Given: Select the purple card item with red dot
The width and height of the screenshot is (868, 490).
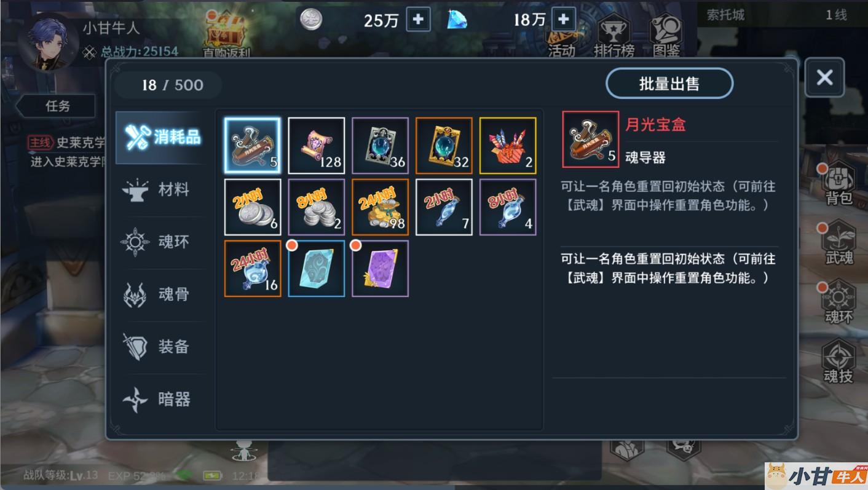Looking at the screenshot, I should (x=380, y=269).
